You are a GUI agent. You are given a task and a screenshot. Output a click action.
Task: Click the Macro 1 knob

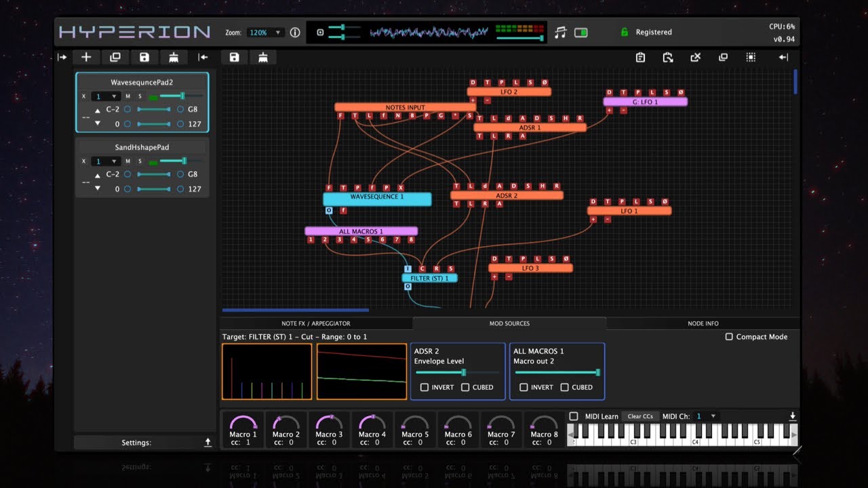(x=243, y=424)
